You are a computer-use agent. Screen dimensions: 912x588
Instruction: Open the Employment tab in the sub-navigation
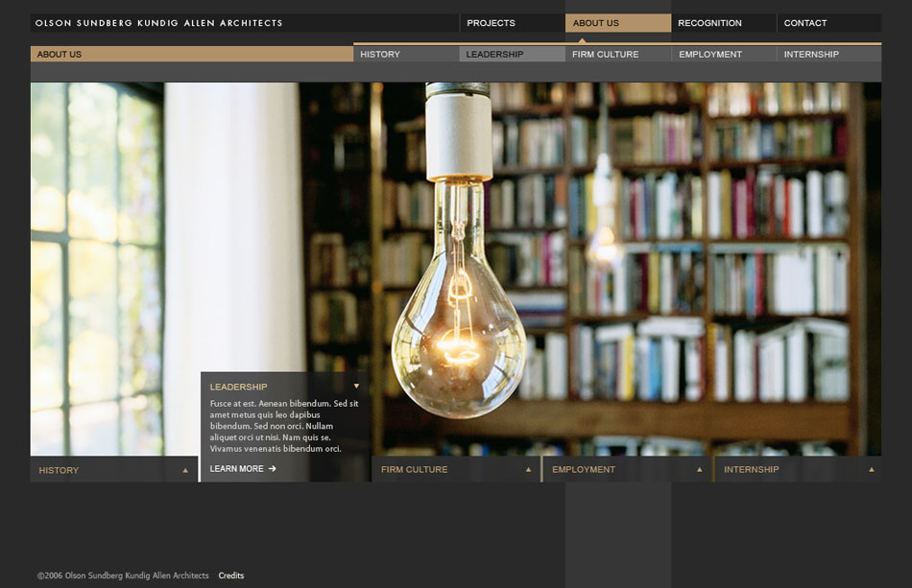[x=710, y=55]
